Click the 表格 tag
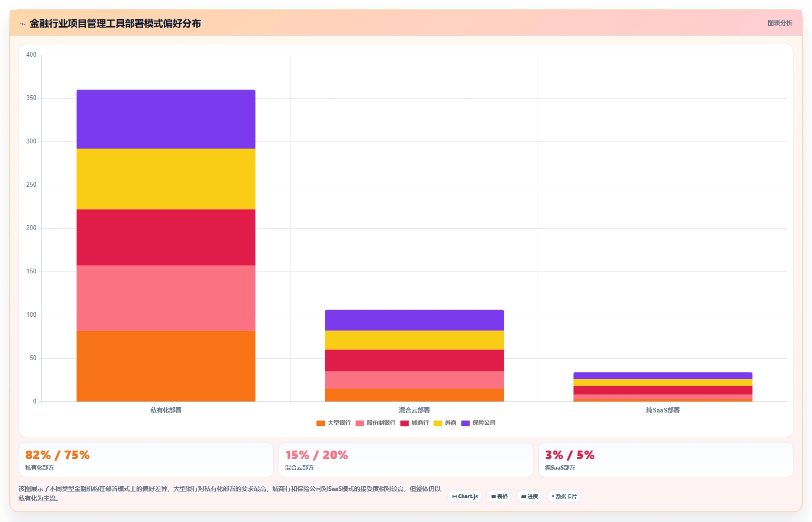This screenshot has height=522, width=812. pyautogui.click(x=499, y=496)
